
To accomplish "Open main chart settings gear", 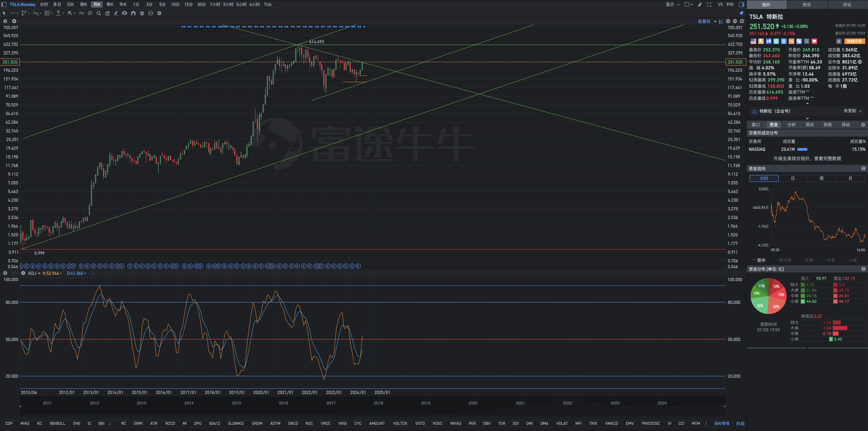I will 5,21.
